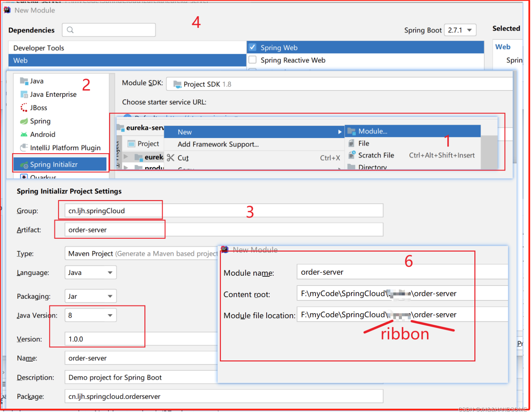Click the Spring leaf icon
532x415 pixels.
[24, 121]
